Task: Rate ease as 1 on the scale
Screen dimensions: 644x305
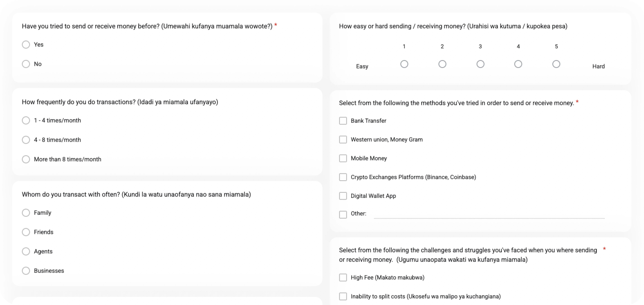Action: click(404, 64)
